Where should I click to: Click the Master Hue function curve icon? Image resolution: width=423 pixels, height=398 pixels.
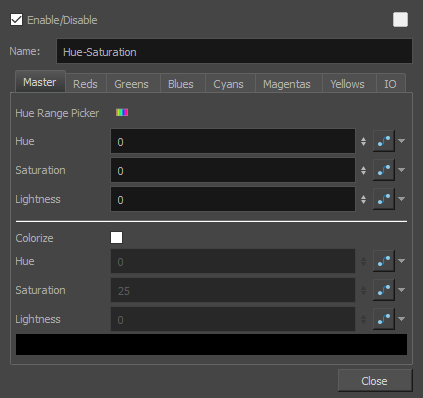384,141
